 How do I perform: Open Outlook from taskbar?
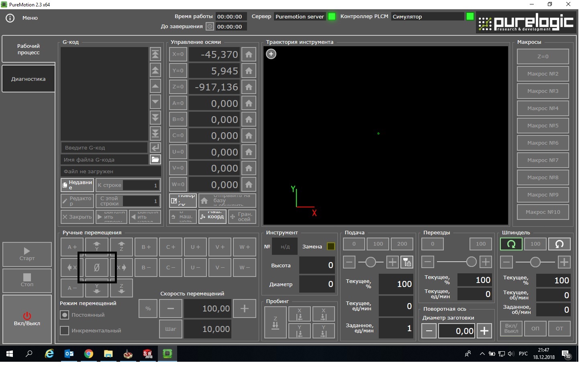click(69, 354)
